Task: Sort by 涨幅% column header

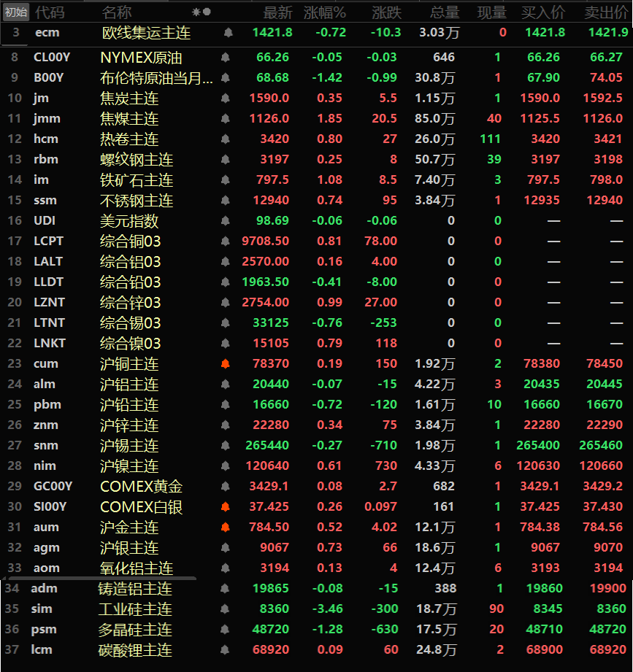Action: [325, 12]
